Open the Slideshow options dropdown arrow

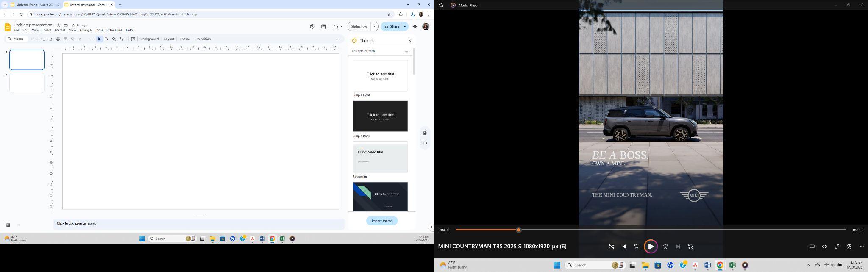coord(374,26)
